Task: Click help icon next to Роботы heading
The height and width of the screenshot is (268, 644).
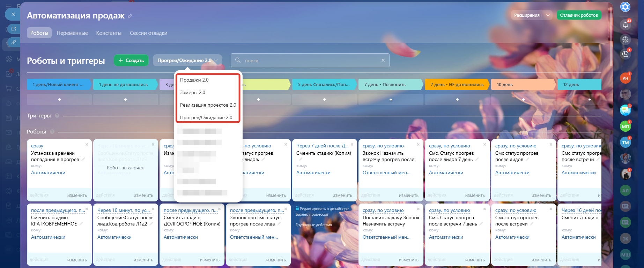Action: click(52, 132)
